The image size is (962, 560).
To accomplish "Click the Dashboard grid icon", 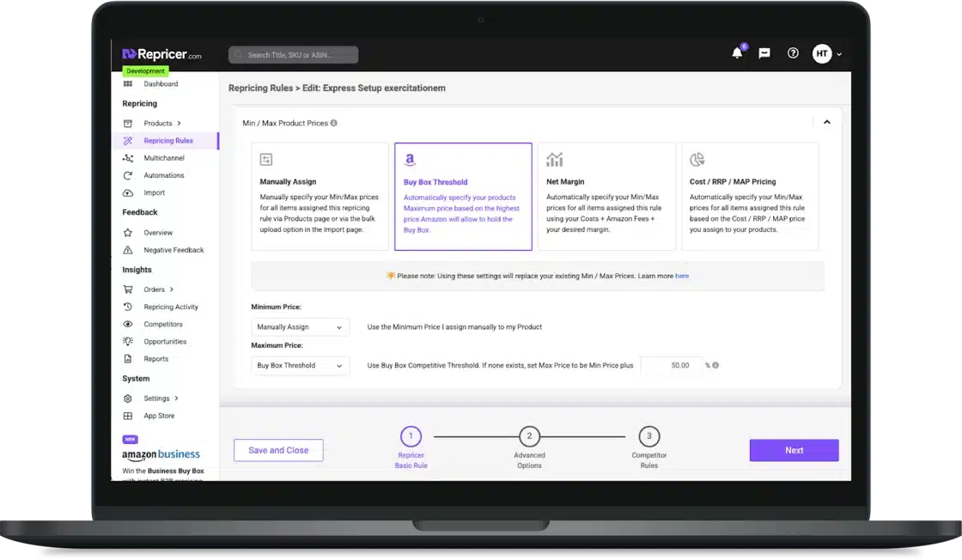I will pos(128,84).
